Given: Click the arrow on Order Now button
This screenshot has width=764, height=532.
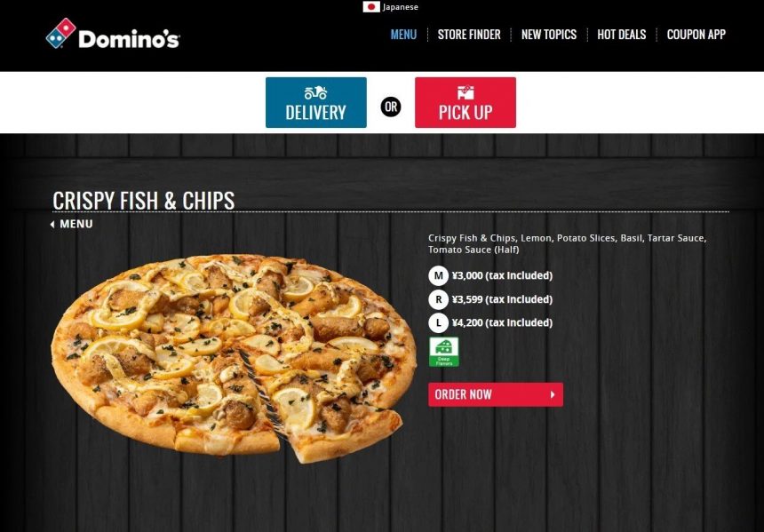Looking at the screenshot, I should pyautogui.click(x=553, y=394).
